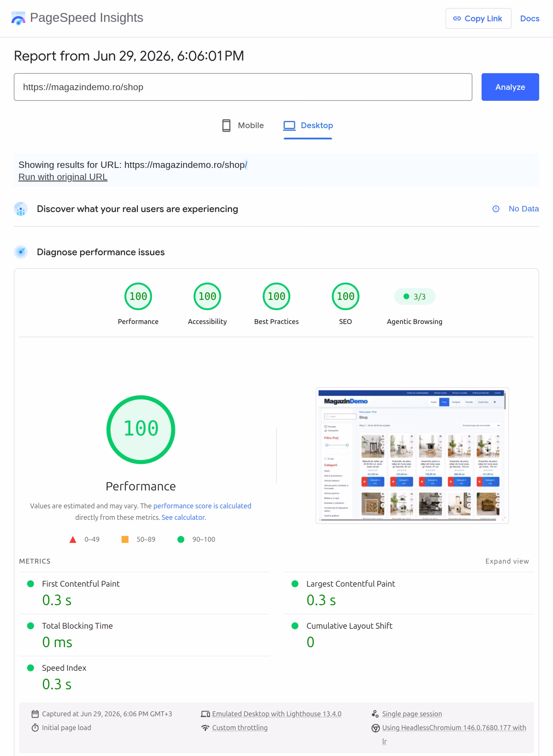553x756 pixels.
Task: Click the Cumulative Layout Shift 0 value
Action: [310, 642]
